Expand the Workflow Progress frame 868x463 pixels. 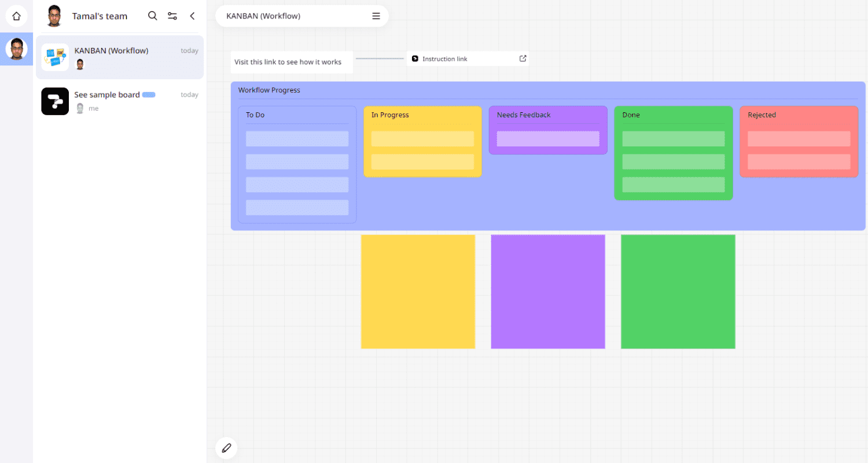coord(269,90)
